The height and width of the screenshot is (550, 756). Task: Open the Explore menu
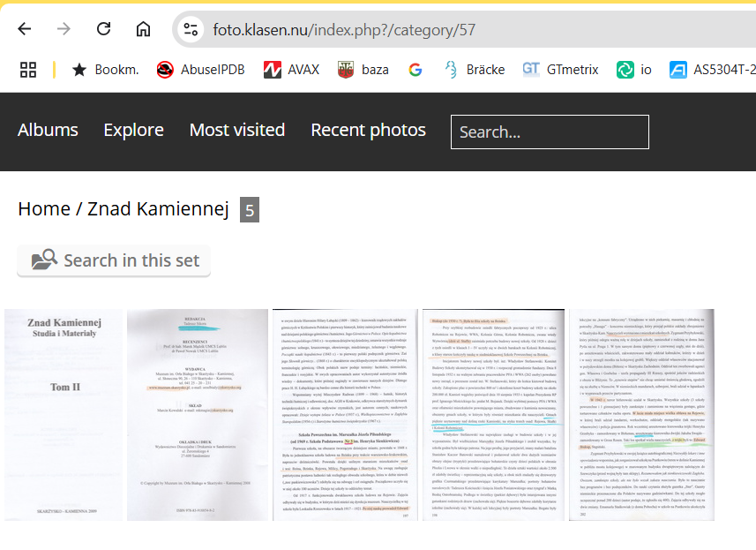coord(133,131)
